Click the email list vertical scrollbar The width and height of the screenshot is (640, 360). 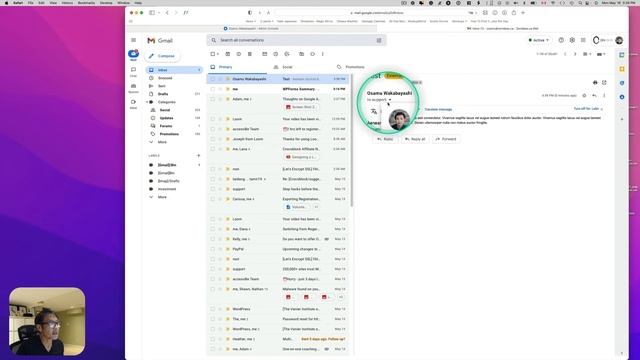pyautogui.click(x=351, y=140)
